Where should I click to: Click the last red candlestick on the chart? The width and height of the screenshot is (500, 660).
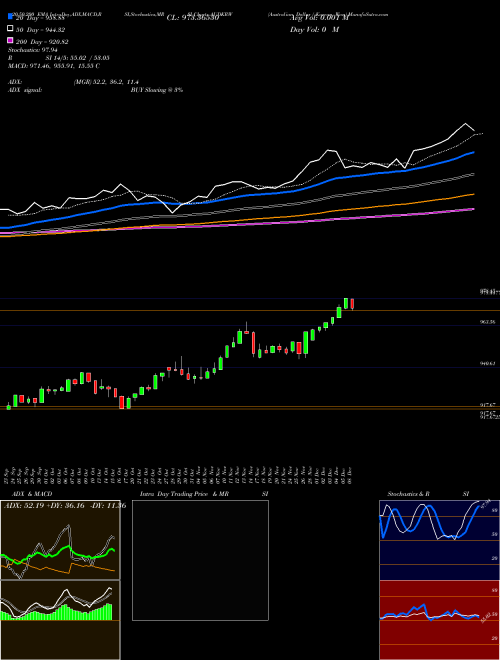pyautogui.click(x=352, y=304)
